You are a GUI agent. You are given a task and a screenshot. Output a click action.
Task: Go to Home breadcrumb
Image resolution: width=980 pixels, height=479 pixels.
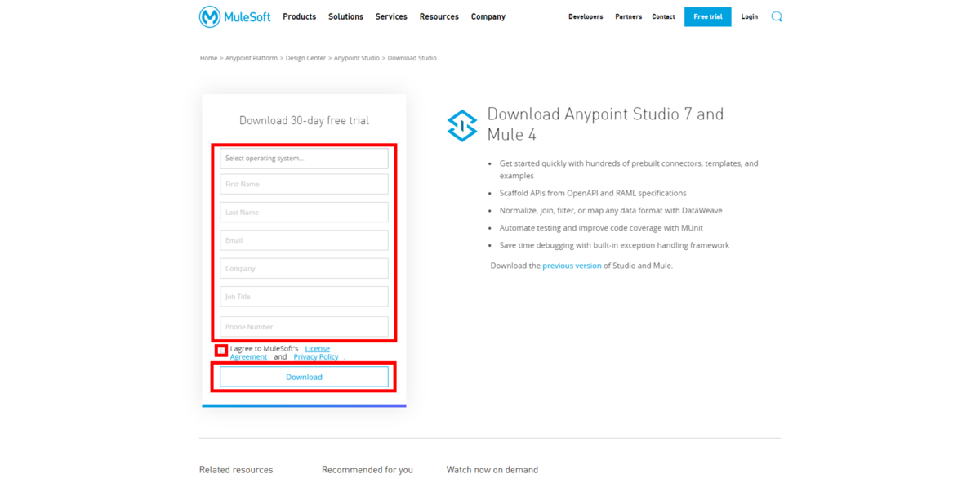pos(209,58)
